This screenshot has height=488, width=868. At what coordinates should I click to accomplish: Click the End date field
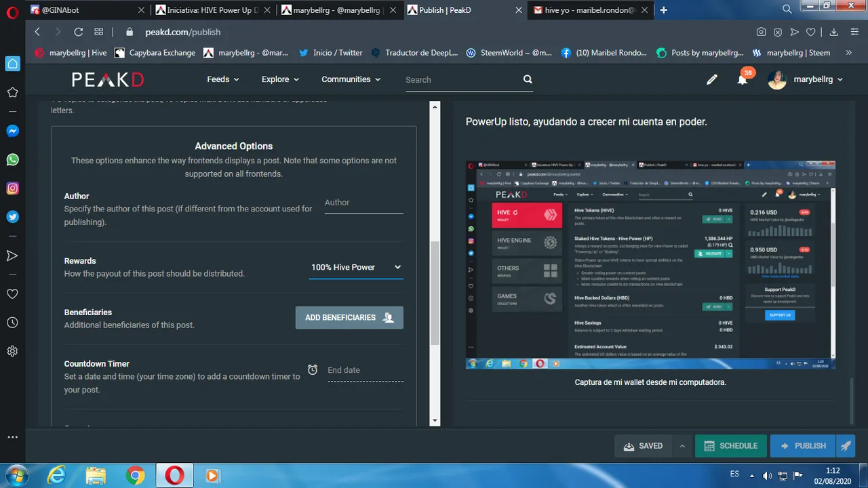(x=365, y=370)
